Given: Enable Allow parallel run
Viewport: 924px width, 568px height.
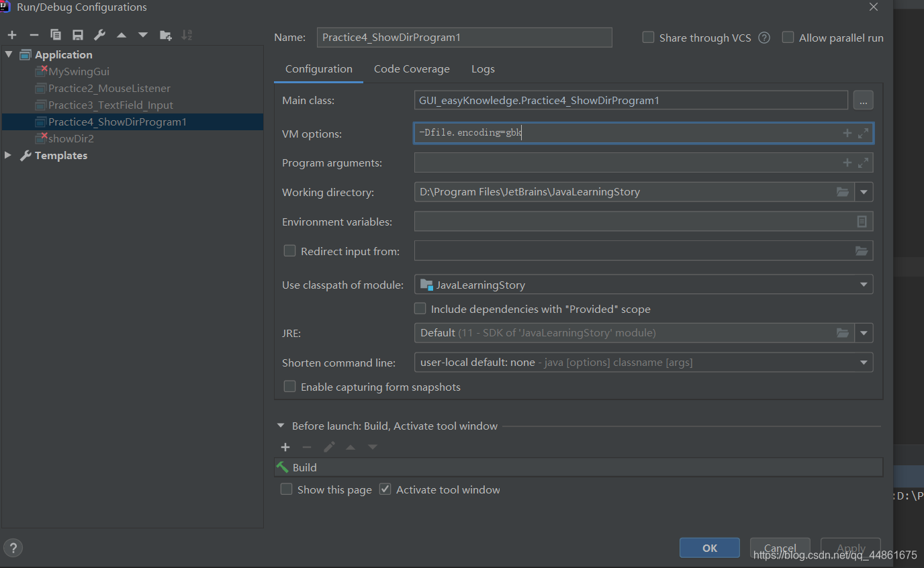Looking at the screenshot, I should click(x=788, y=38).
